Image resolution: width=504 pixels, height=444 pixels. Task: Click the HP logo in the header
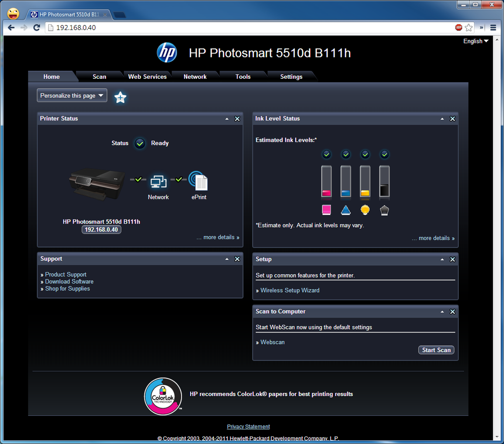coord(167,53)
